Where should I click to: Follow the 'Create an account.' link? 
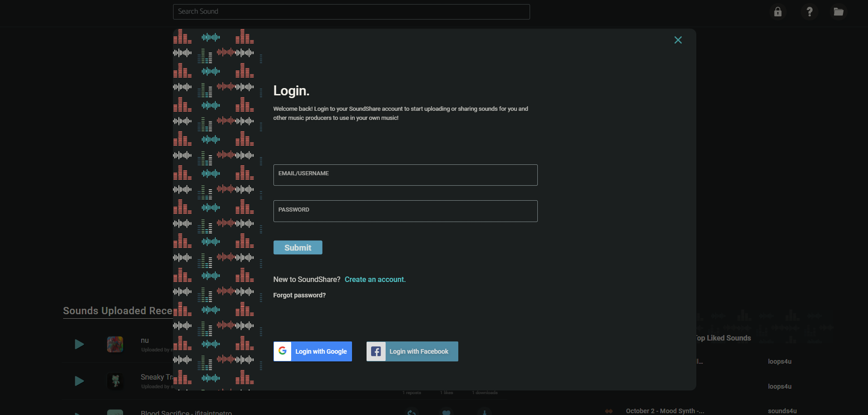[x=375, y=279]
